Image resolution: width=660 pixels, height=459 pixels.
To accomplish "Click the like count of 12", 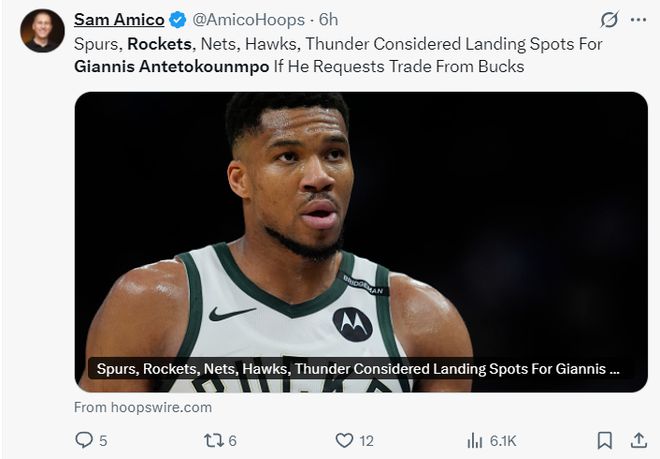I will tap(366, 440).
